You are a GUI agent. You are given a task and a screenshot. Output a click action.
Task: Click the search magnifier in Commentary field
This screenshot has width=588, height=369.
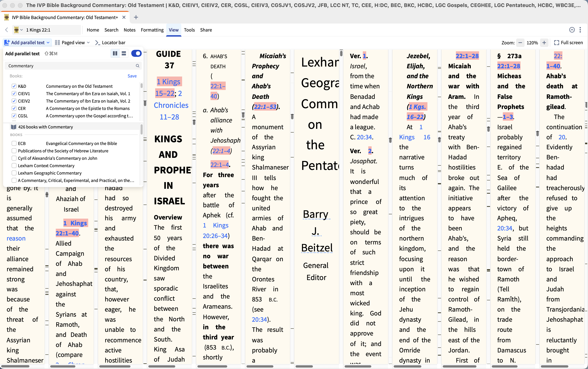coord(137,66)
